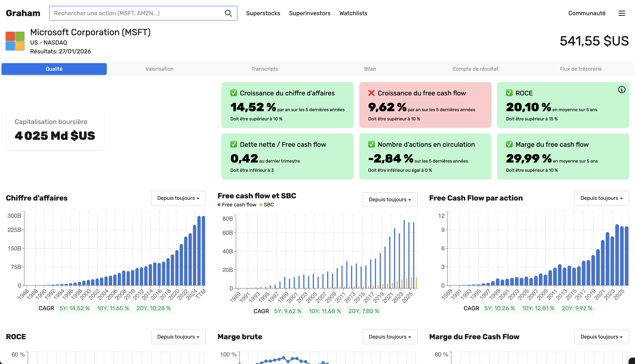This screenshot has height=364, width=635.
Task: Click red cross on free cash flow card
Action: point(371,93)
